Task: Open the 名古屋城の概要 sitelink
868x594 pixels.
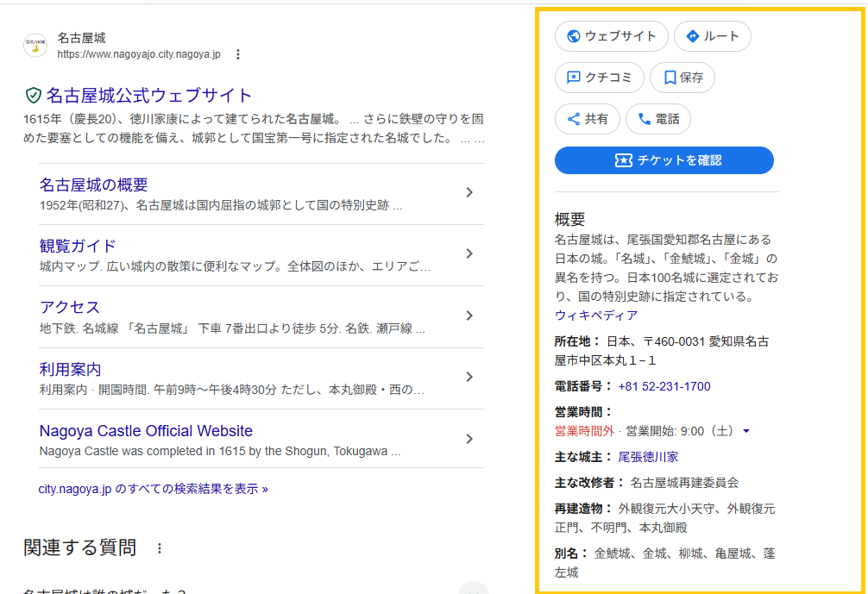Action: click(x=93, y=184)
